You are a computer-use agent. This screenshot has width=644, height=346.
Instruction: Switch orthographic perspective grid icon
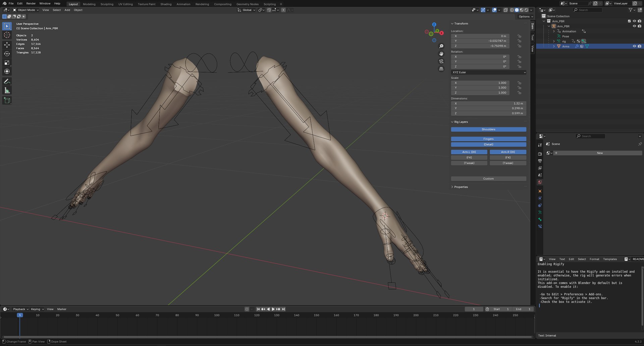coord(441,69)
